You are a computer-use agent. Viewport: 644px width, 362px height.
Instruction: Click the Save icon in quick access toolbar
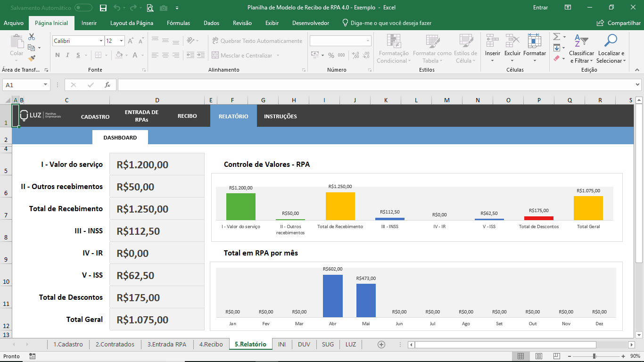103,8
